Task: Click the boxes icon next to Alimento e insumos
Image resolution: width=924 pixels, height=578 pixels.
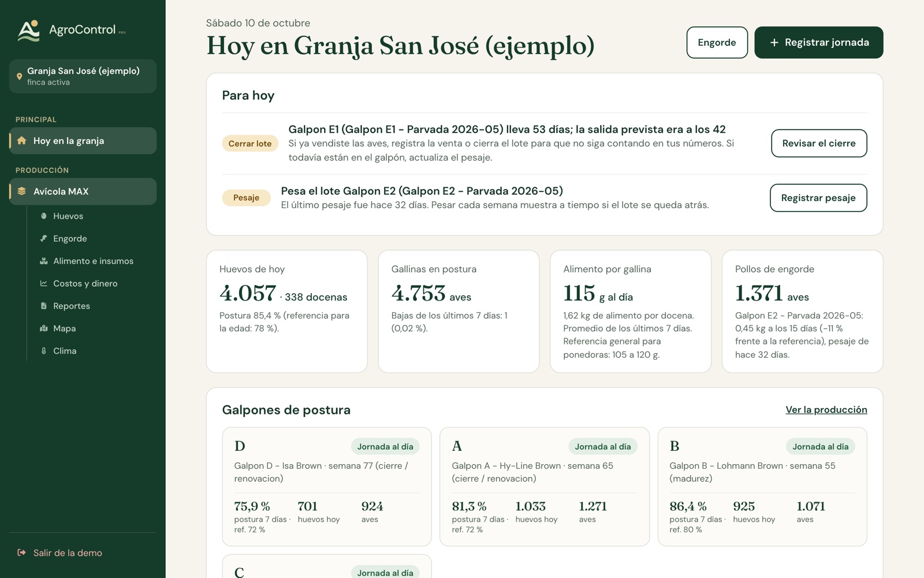Action: [x=43, y=261]
